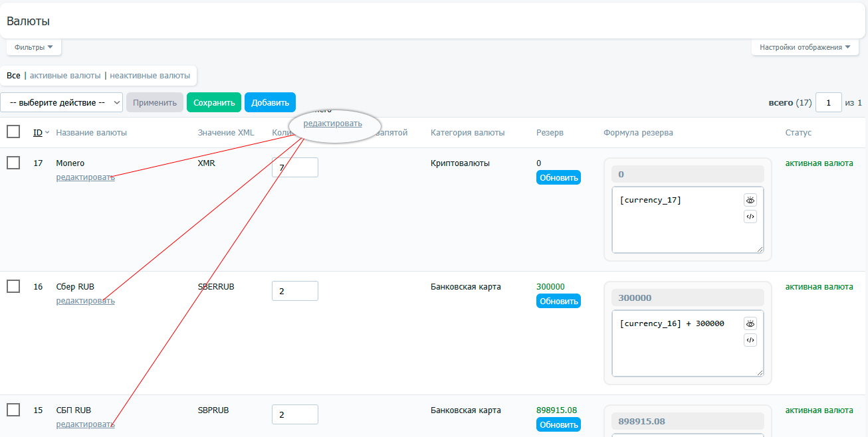Click the Добавить button
Viewport: 868px width, 437px height.
tap(270, 102)
